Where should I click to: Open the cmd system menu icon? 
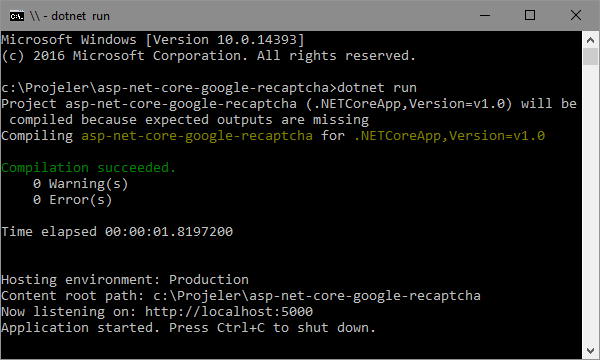17,16
